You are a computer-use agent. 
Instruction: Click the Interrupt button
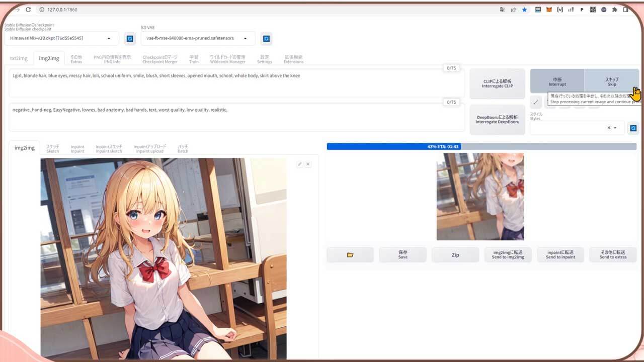pos(557,81)
